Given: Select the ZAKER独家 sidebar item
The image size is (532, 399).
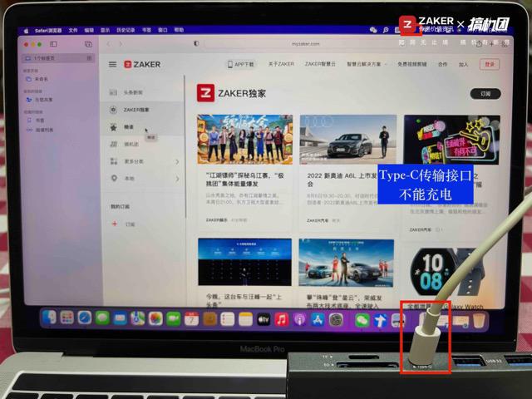Looking at the screenshot, I should tap(142, 110).
